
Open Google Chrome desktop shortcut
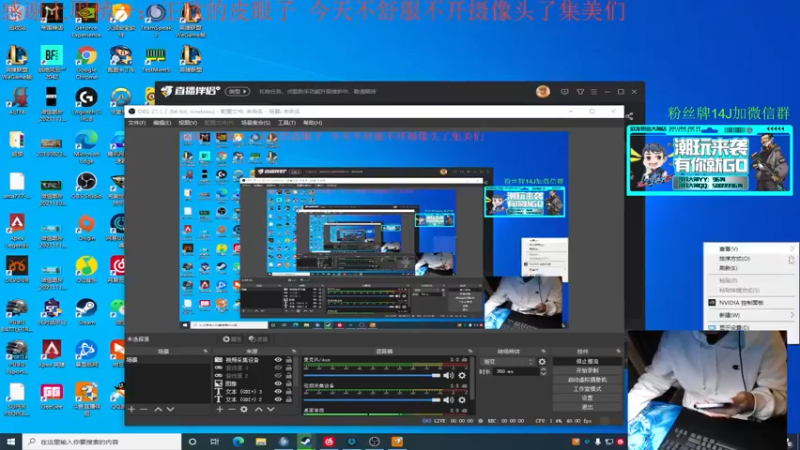point(86,62)
